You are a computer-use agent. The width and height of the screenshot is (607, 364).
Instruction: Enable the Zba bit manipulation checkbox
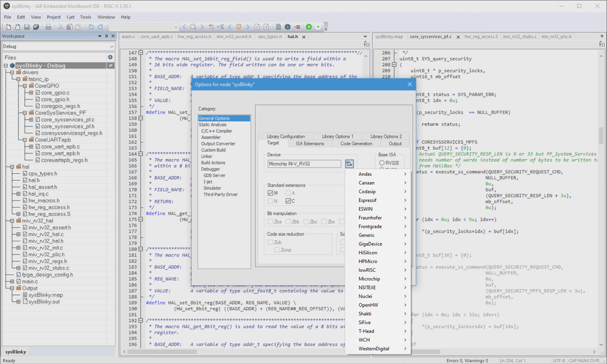coord(270,222)
